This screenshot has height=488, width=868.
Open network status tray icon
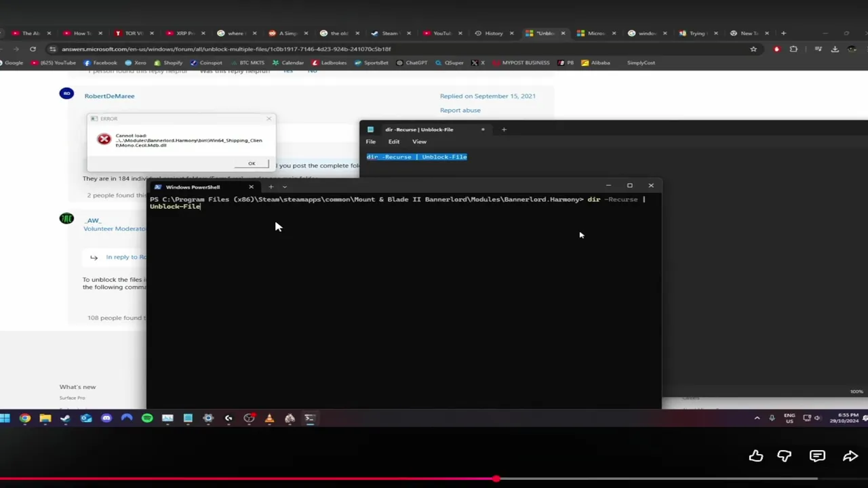click(x=807, y=418)
